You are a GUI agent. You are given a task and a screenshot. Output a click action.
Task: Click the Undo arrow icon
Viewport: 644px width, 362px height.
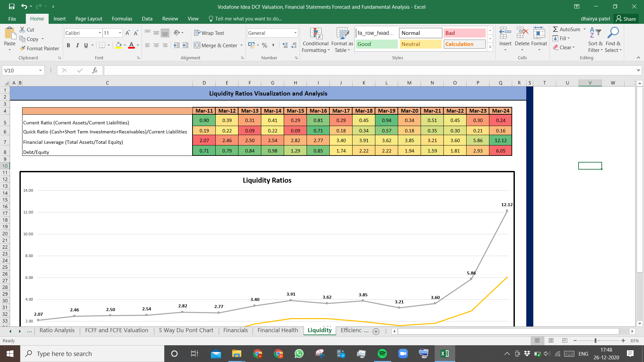point(24,6)
